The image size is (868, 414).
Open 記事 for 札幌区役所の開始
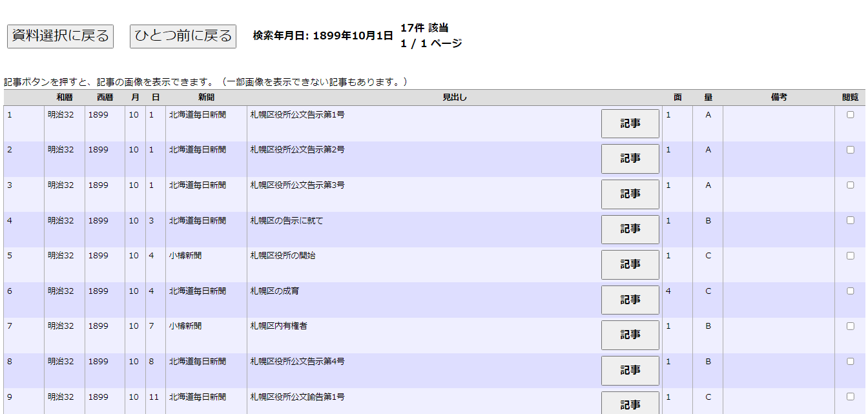click(630, 265)
